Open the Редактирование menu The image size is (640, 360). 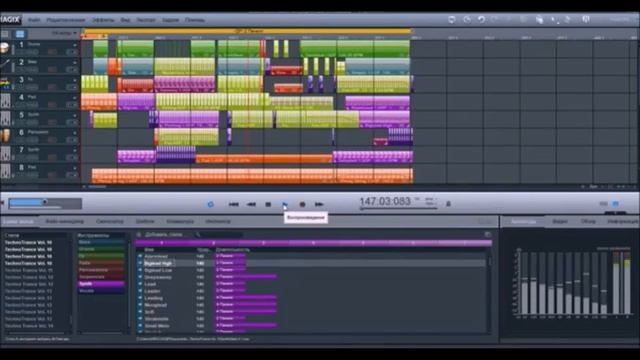66,20
